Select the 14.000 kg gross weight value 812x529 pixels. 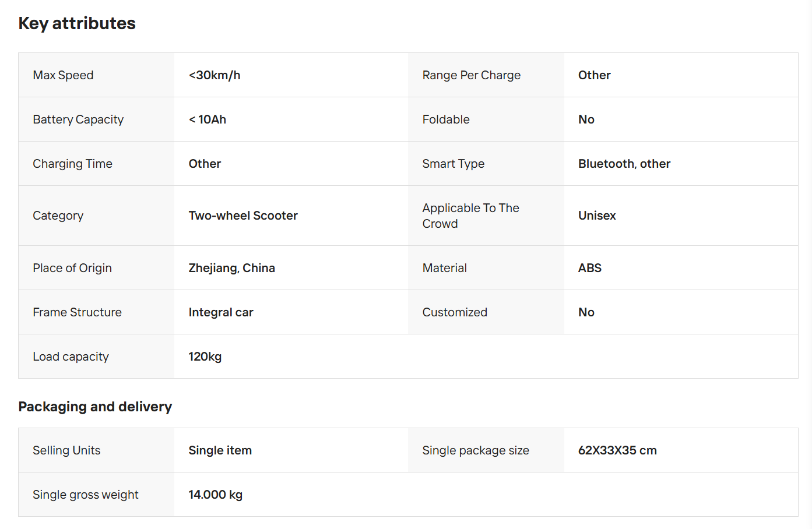tap(216, 495)
